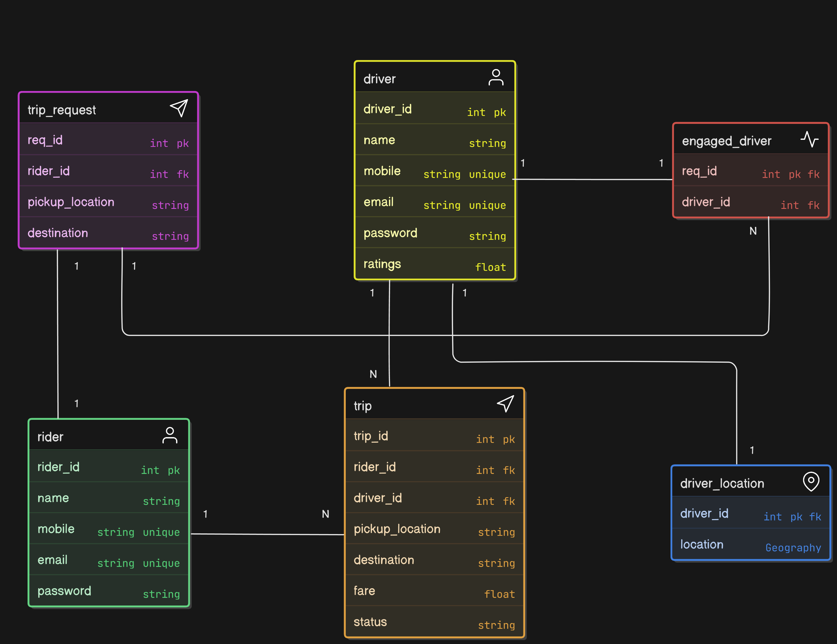Select the rider table title
The height and width of the screenshot is (644, 837).
pos(50,437)
